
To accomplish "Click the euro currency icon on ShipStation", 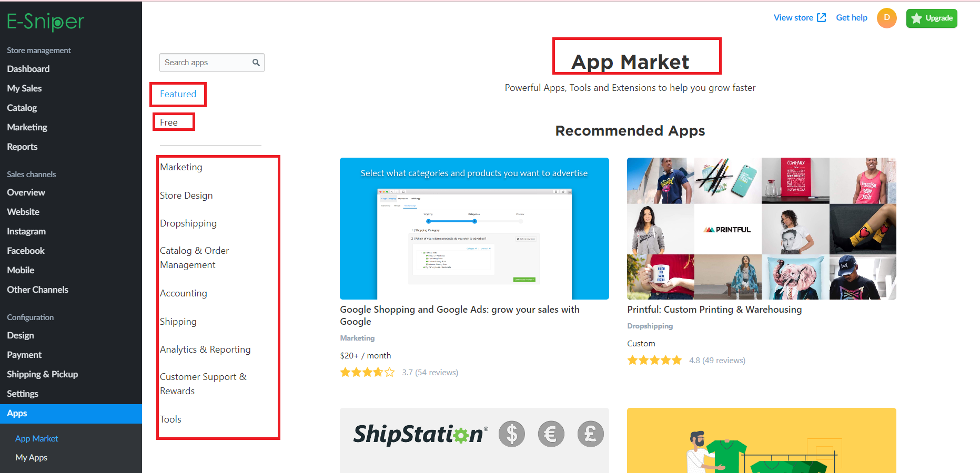I will 551,434.
